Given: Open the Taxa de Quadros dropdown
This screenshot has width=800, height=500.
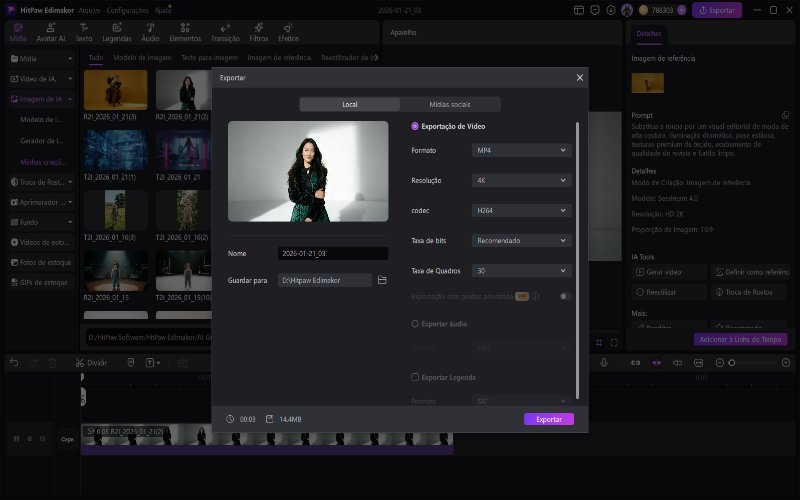Looking at the screenshot, I should 521,270.
